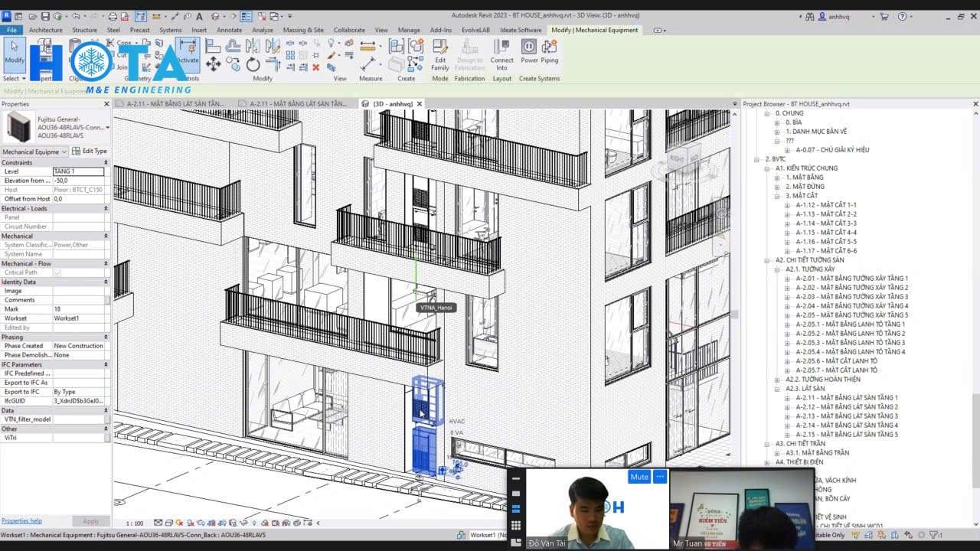This screenshot has width=980, height=551.
Task: Create a Power system
Action: pyautogui.click(x=529, y=51)
